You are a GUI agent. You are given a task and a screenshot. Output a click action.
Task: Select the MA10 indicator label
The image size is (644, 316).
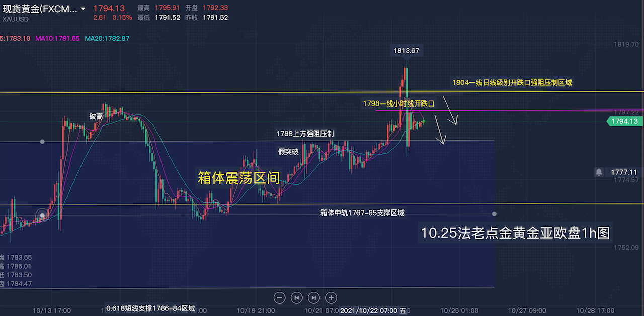(x=57, y=38)
